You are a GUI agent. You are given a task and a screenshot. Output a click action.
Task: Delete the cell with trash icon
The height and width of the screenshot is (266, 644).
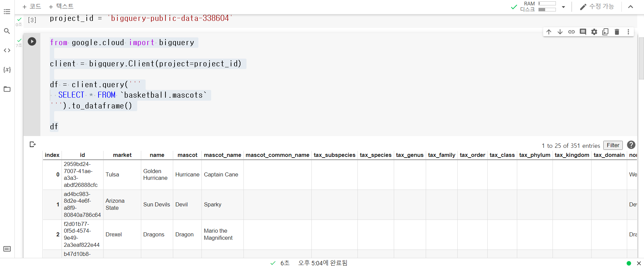pyautogui.click(x=617, y=32)
